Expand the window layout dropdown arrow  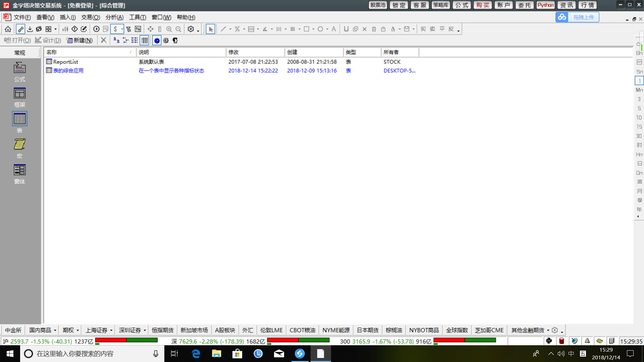(56, 29)
